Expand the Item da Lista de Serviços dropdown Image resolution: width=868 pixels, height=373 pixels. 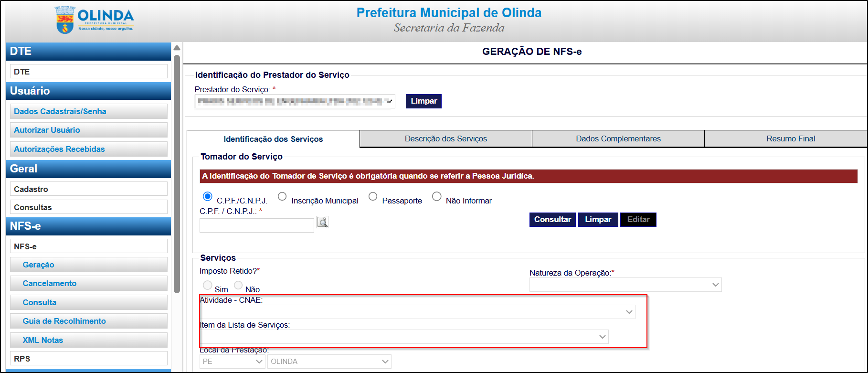403,337
